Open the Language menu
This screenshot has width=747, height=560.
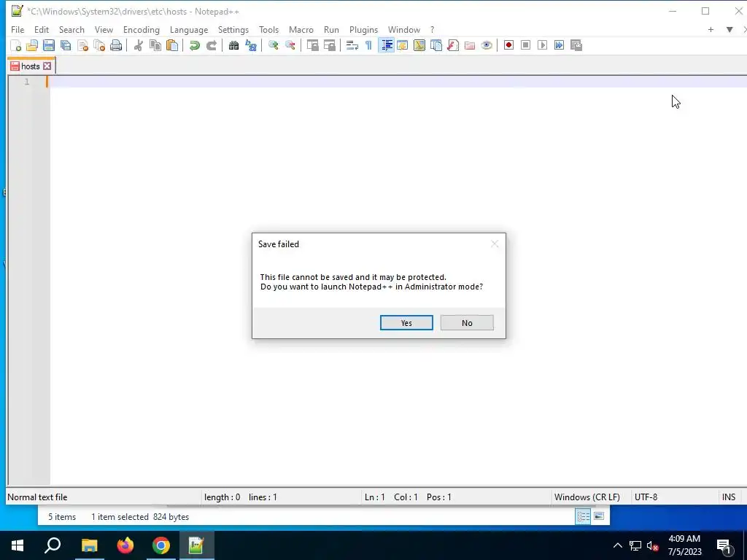click(x=189, y=29)
